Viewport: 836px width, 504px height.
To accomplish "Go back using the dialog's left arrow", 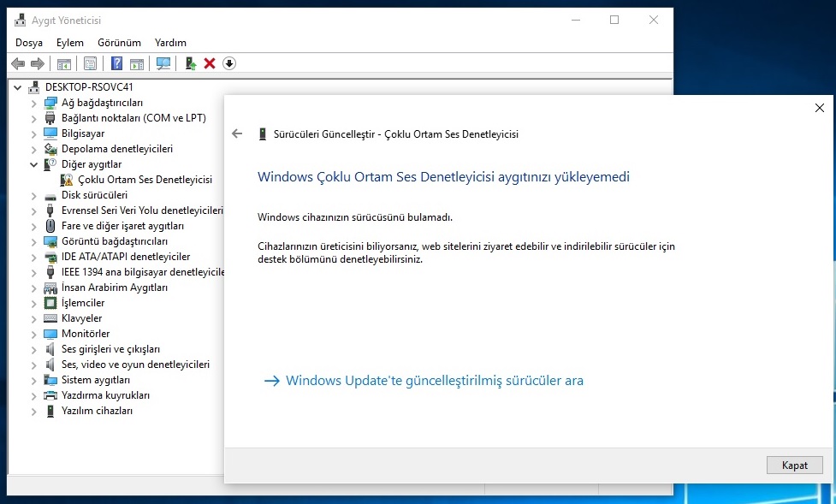I will click(x=237, y=133).
